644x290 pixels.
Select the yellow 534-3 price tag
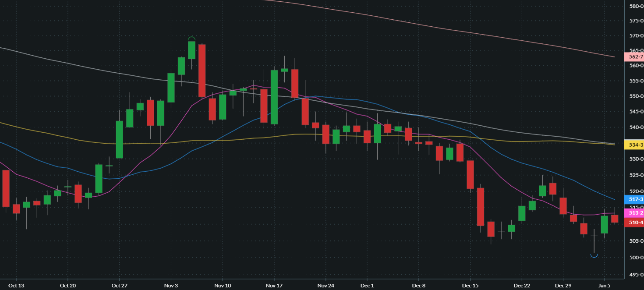pyautogui.click(x=636, y=145)
